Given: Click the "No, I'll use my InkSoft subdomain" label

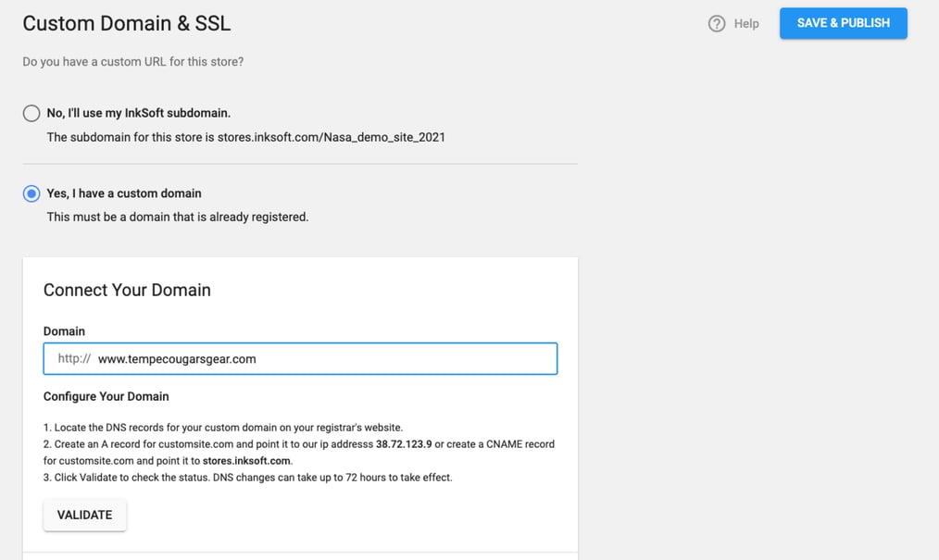Looking at the screenshot, I should pos(138,113).
